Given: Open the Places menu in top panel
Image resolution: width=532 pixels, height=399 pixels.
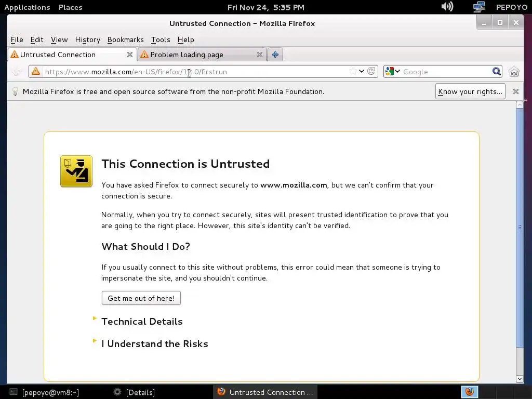Looking at the screenshot, I should coord(71,7).
